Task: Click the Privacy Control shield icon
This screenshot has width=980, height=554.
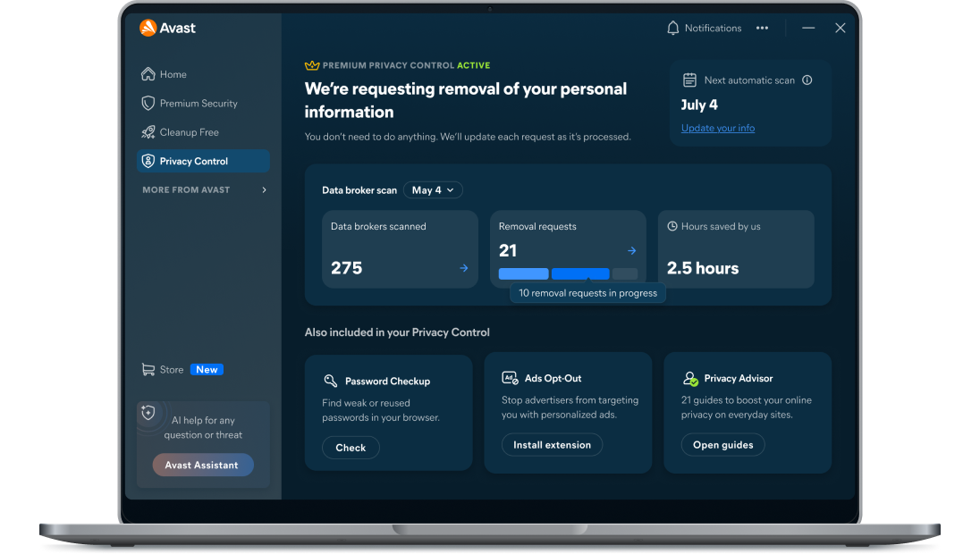Action: [x=148, y=161]
